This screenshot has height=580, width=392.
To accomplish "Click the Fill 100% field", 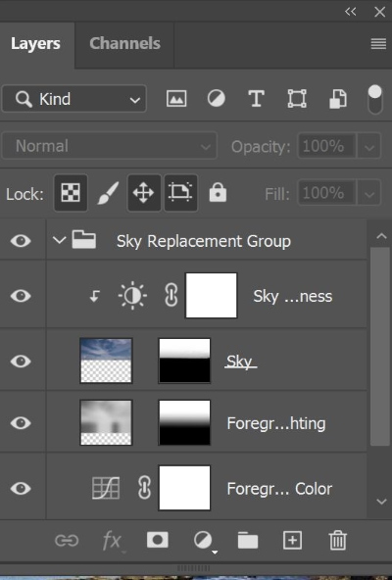I will click(x=327, y=193).
